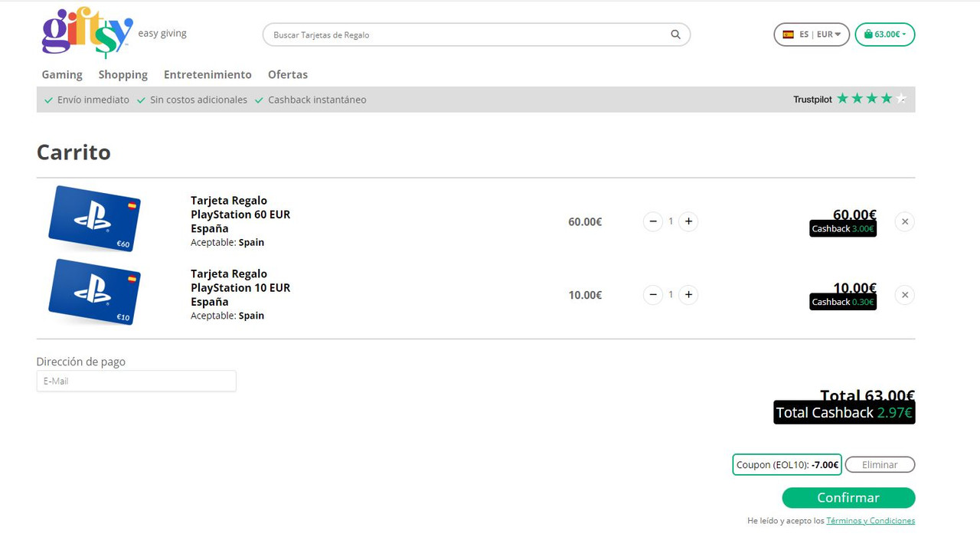
Task: Click the Eliminar coupon button
Action: pos(880,464)
